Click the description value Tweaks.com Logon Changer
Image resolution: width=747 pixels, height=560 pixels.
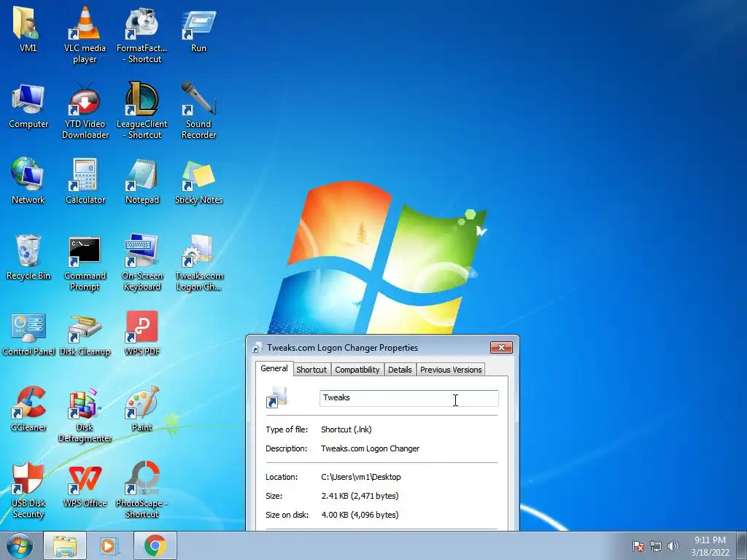click(x=370, y=448)
